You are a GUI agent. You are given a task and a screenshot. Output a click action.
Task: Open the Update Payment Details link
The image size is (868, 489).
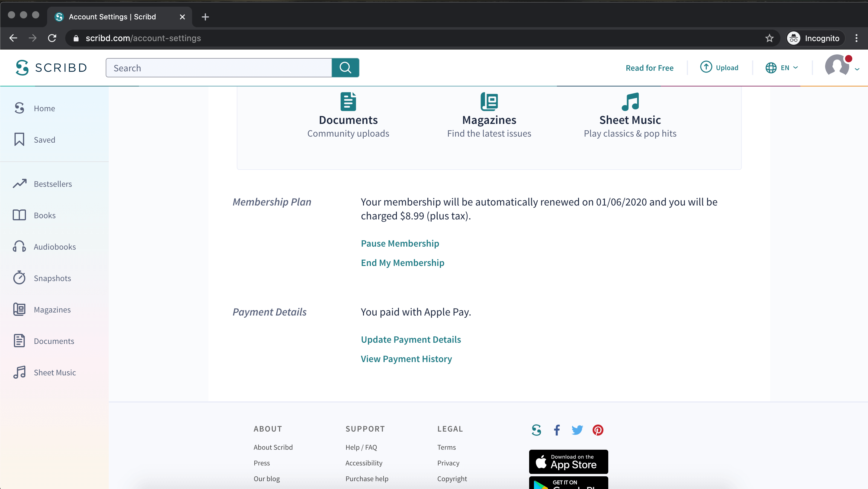click(x=410, y=339)
